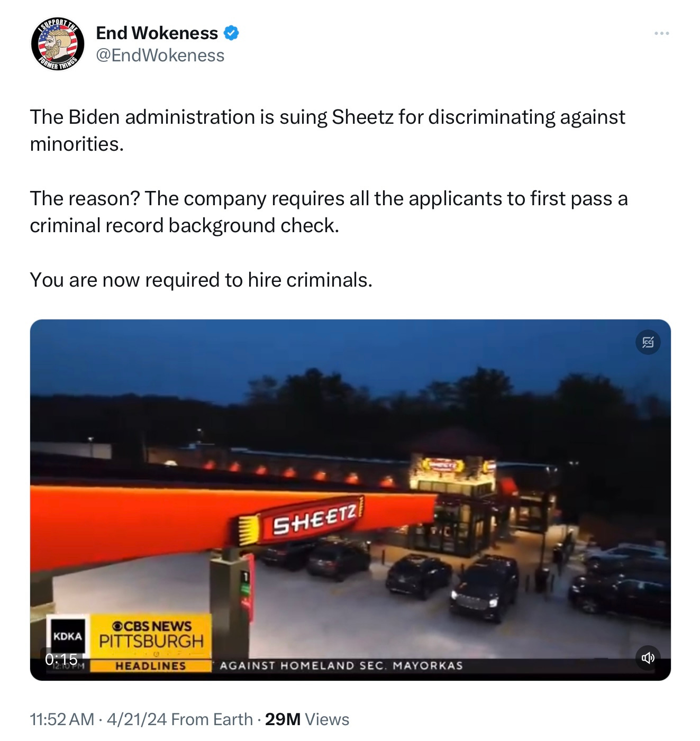
Task: Click the Headlines ticker label in video
Action: [151, 666]
